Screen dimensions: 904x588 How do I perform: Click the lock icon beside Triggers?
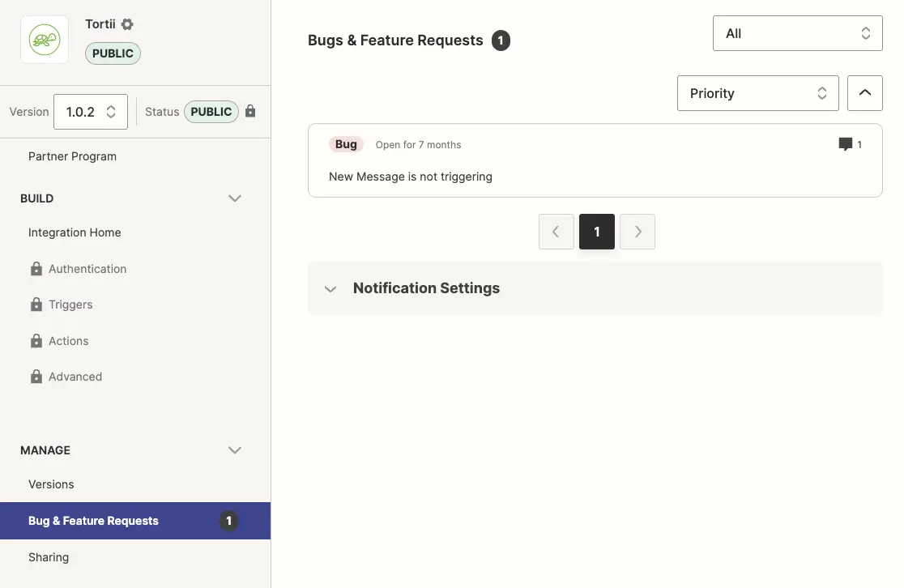click(x=36, y=305)
